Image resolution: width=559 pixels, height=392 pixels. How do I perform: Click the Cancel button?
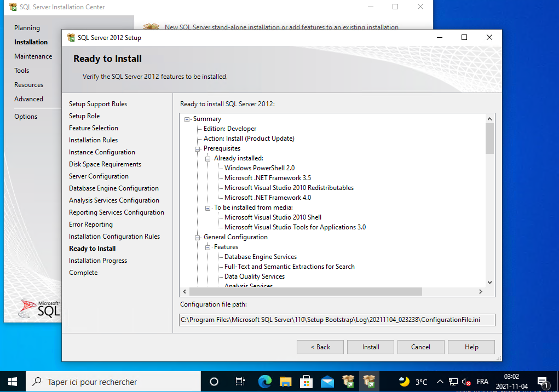click(x=420, y=347)
